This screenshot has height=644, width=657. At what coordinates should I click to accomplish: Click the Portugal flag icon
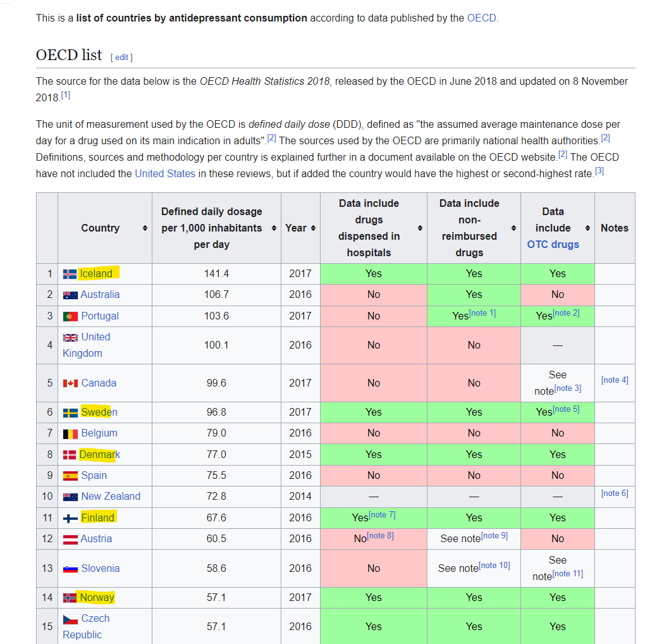pyautogui.click(x=70, y=316)
